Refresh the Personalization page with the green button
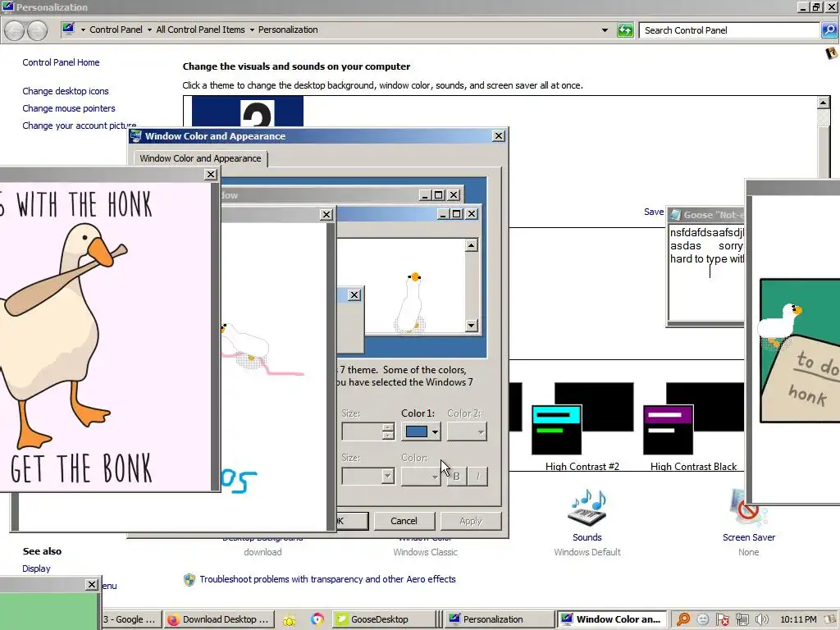Image resolution: width=840 pixels, height=630 pixels. pyautogui.click(x=625, y=30)
